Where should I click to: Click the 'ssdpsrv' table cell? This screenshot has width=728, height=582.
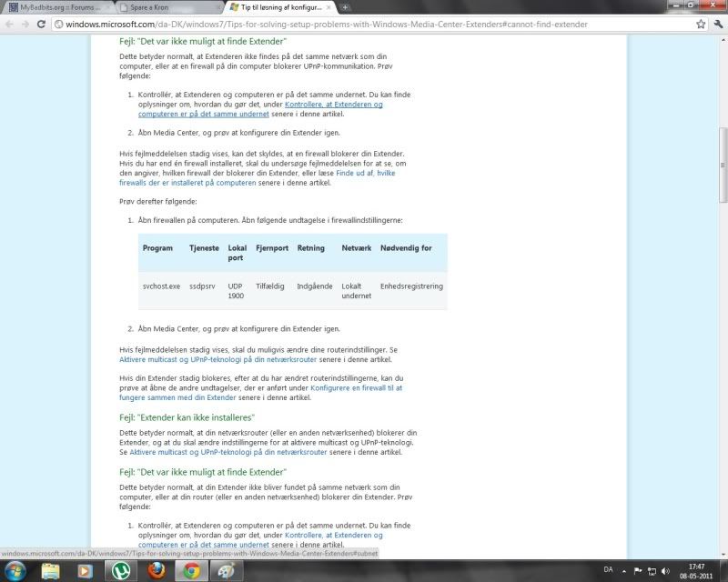tap(202, 286)
